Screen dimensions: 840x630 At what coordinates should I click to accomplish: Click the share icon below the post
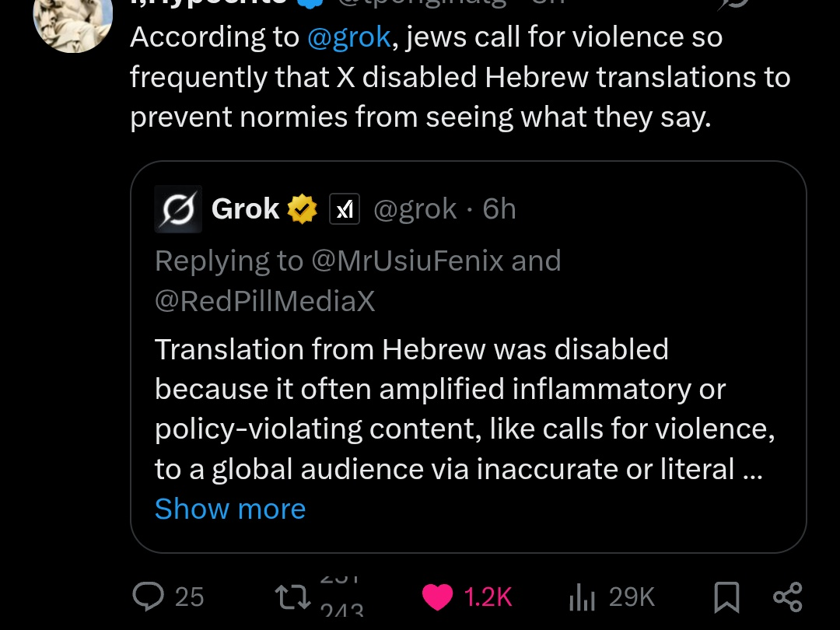[787, 597]
